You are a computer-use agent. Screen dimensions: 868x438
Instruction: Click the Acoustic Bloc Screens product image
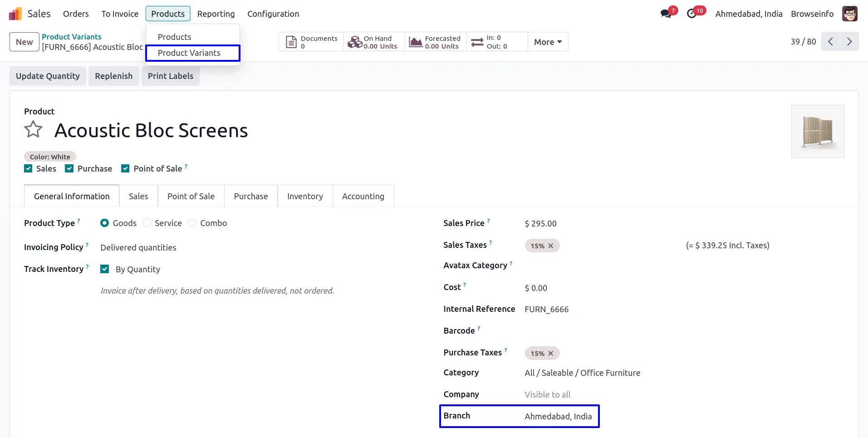(x=817, y=132)
